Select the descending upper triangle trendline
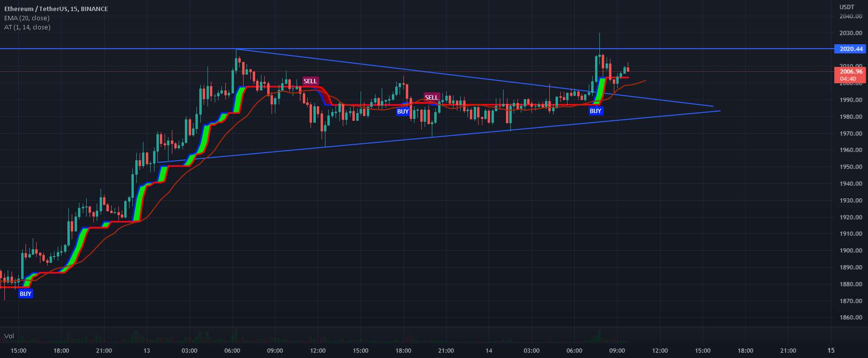The width and height of the screenshot is (868, 358). (x=474, y=77)
